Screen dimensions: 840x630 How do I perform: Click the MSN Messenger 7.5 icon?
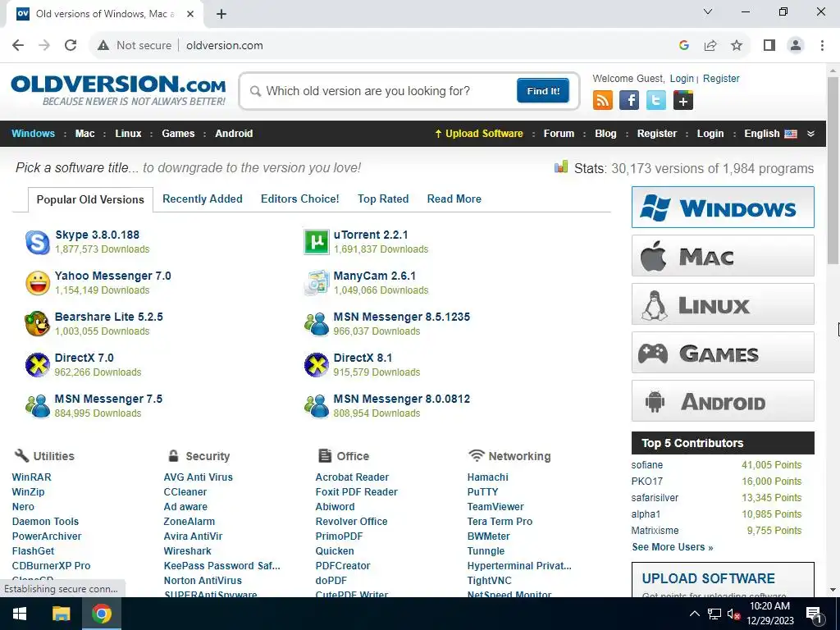(38, 406)
